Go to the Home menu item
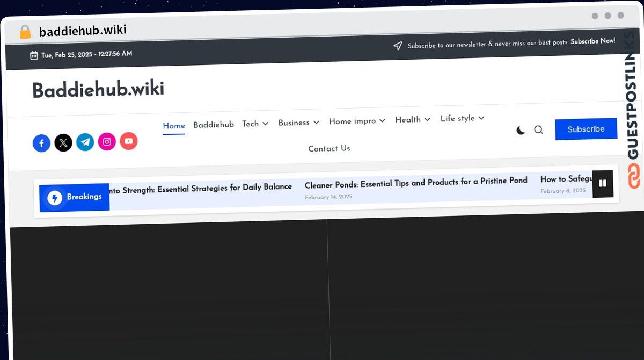Image resolution: width=644 pixels, height=360 pixels. click(x=174, y=126)
